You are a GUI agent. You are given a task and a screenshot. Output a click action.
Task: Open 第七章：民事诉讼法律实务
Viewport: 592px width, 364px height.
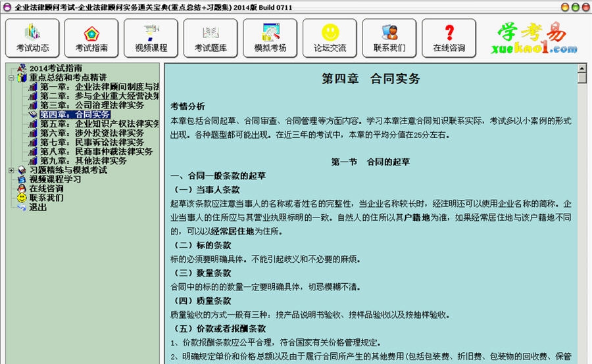pos(92,142)
